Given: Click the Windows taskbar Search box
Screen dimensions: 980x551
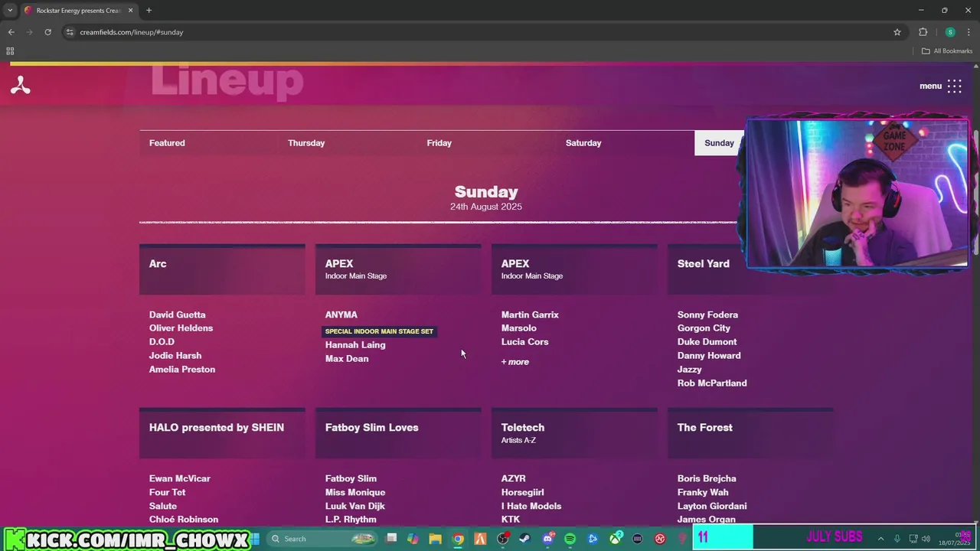Looking at the screenshot, I should 322,539.
